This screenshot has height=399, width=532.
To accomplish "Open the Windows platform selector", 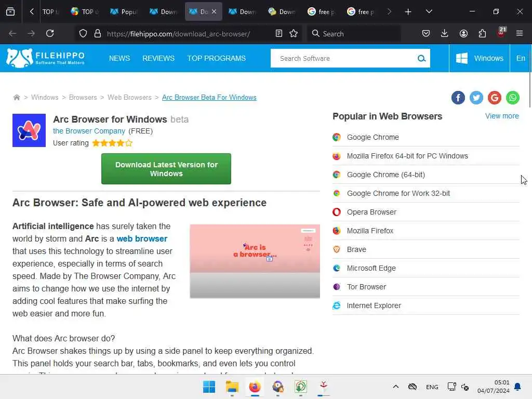I will 480,58.
